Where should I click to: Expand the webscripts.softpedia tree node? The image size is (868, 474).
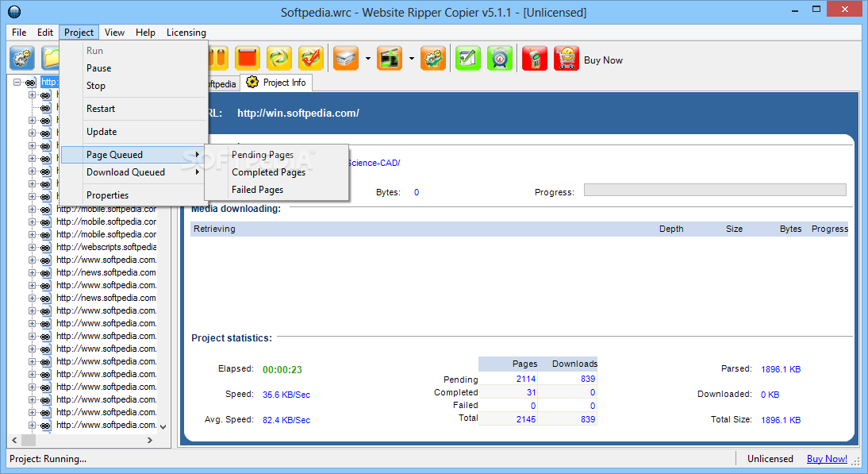pyautogui.click(x=32, y=247)
